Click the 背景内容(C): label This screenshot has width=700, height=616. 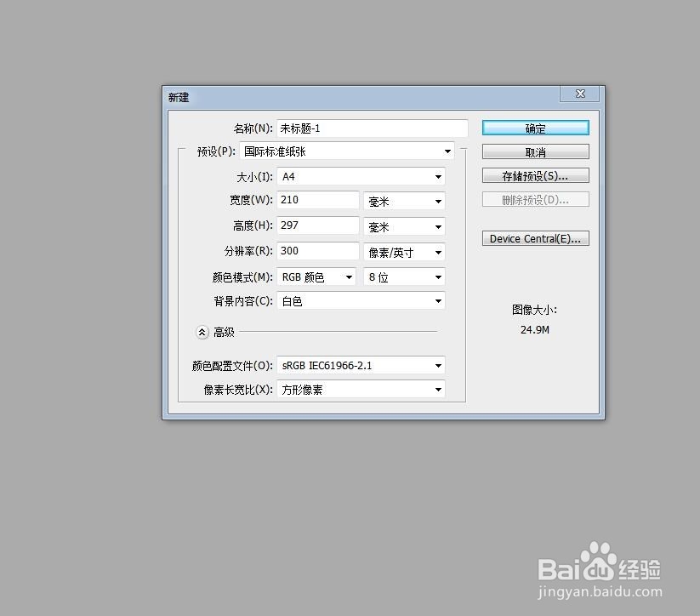pos(243,301)
